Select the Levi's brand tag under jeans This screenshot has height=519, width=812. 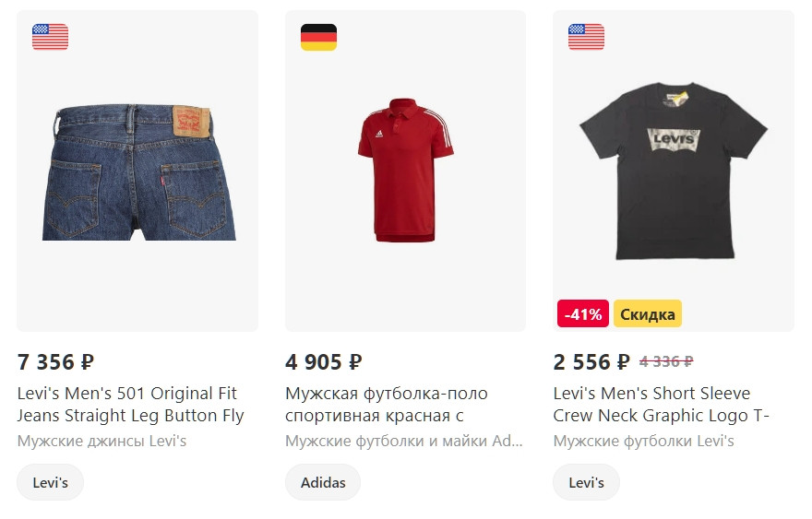tap(50, 483)
